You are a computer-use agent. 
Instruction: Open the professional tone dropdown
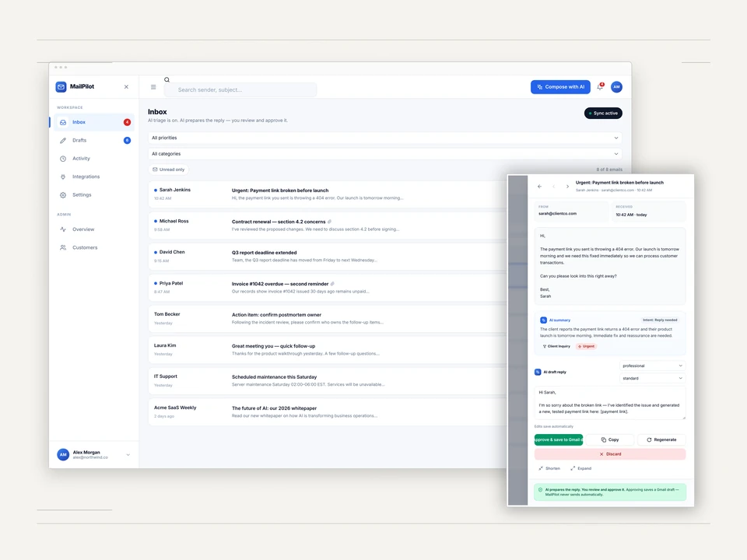pyautogui.click(x=652, y=366)
